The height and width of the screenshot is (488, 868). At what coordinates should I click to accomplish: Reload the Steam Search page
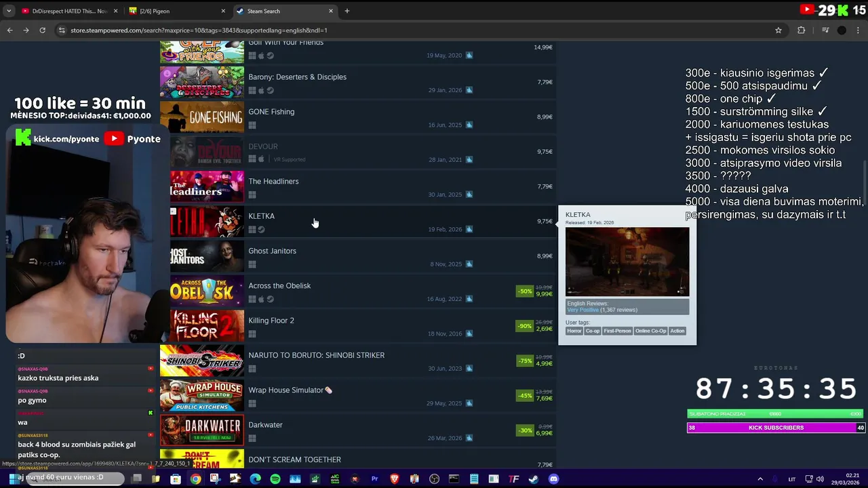coord(42,30)
